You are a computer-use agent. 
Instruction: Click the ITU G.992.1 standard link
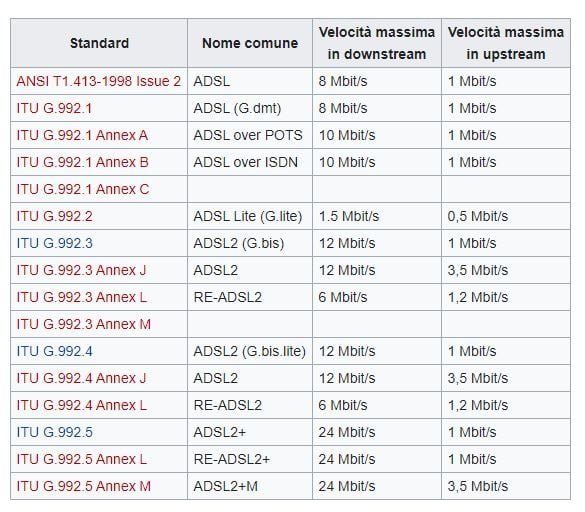pos(54,108)
